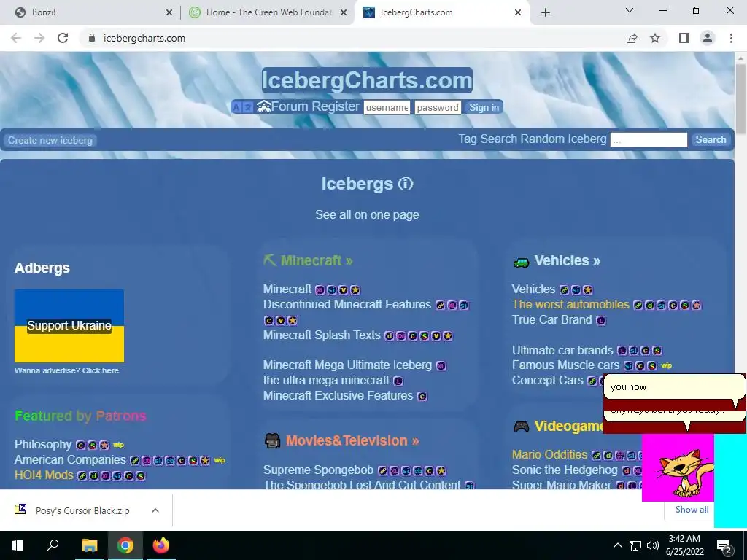Open Supreme Spongebob iceberg

point(318,470)
